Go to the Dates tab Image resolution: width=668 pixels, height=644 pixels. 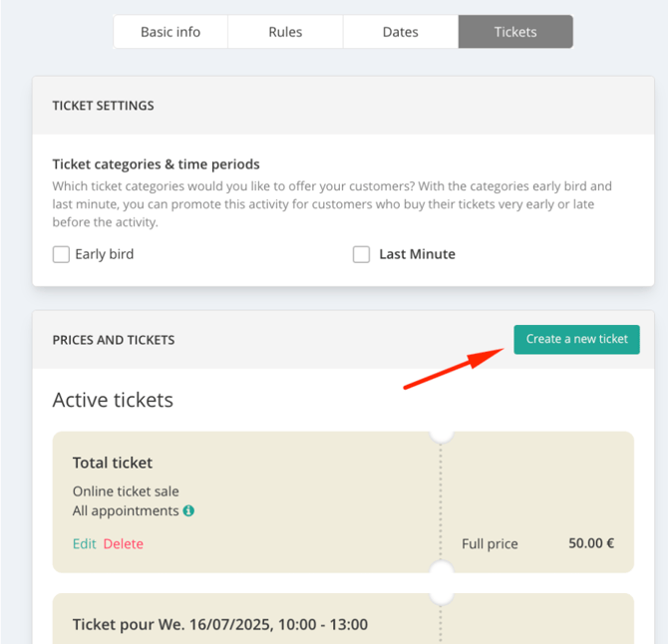401,32
